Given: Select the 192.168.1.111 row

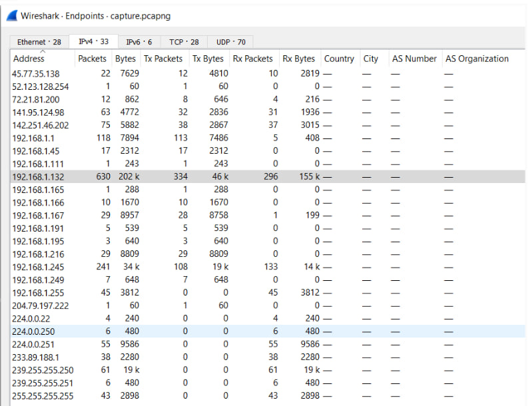Looking at the screenshot, I should click(268, 164).
